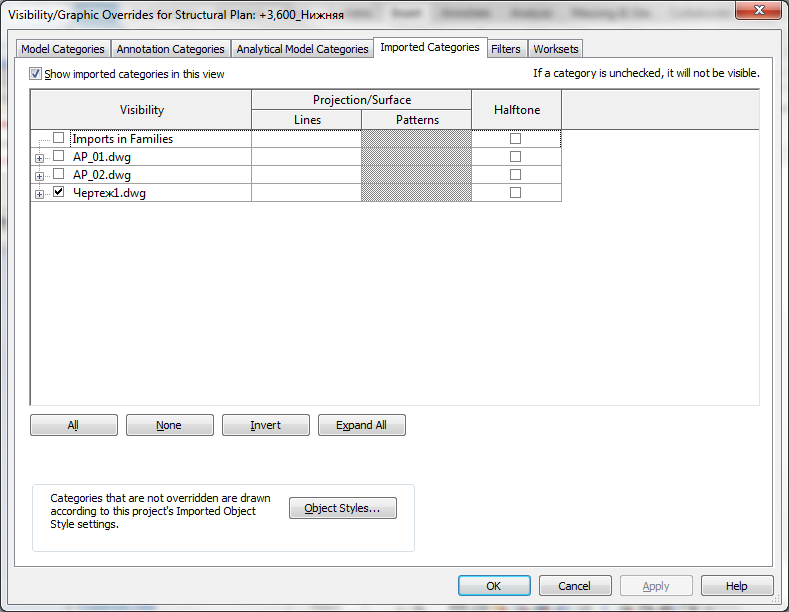Click the All selection button
The height and width of the screenshot is (612, 789).
point(74,425)
